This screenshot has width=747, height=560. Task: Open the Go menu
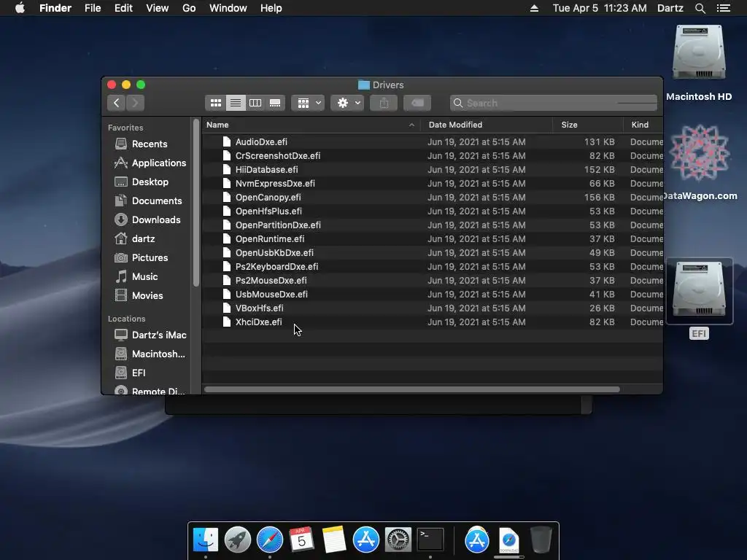(x=189, y=8)
